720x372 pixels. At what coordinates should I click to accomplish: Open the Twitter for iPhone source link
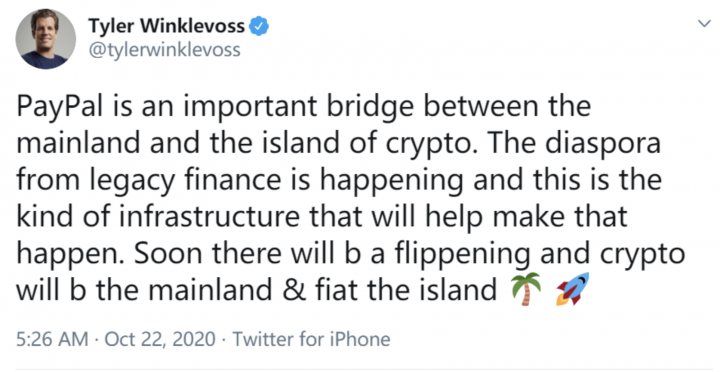pyautogui.click(x=312, y=339)
